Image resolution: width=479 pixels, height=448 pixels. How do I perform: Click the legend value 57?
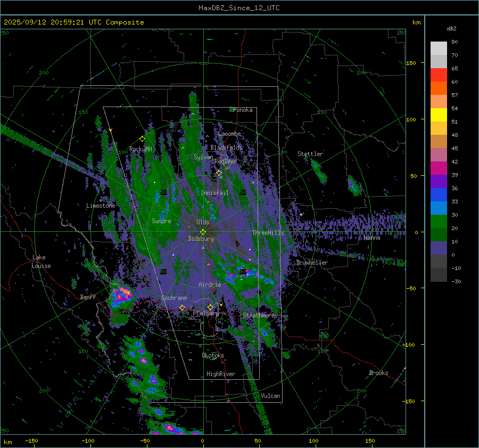(455, 95)
